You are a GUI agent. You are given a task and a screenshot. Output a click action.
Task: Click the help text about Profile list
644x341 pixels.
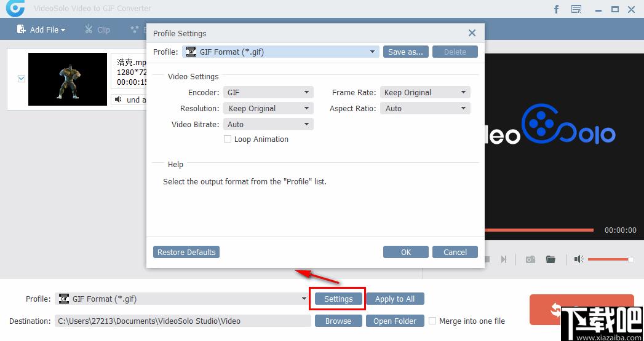click(x=244, y=181)
